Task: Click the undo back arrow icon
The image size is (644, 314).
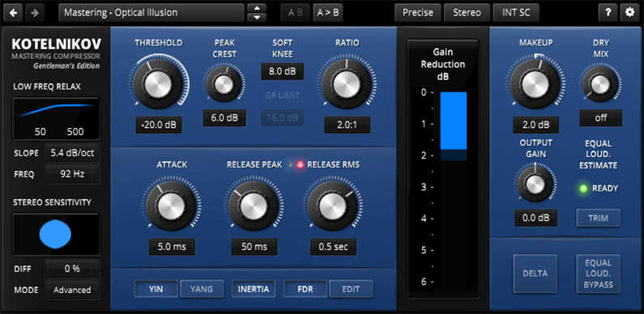Action: click(13, 13)
